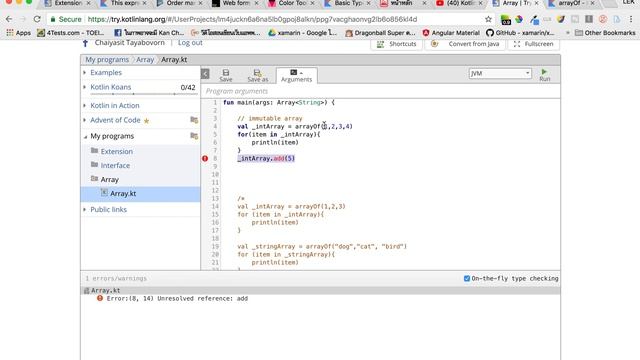This screenshot has width=640, height=360.
Task: Click the colorful extension icon in toolbar
Action: coord(519,19)
